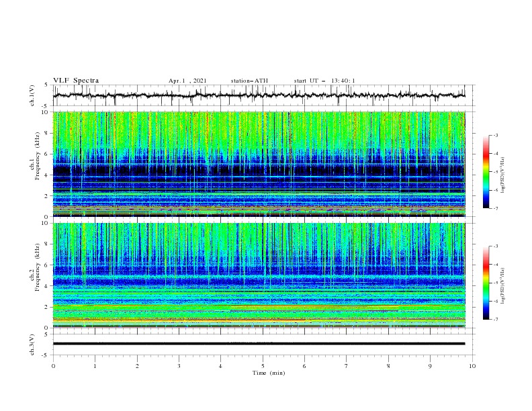
Task: Click the "2" tick on the time axis
Action: [137, 366]
